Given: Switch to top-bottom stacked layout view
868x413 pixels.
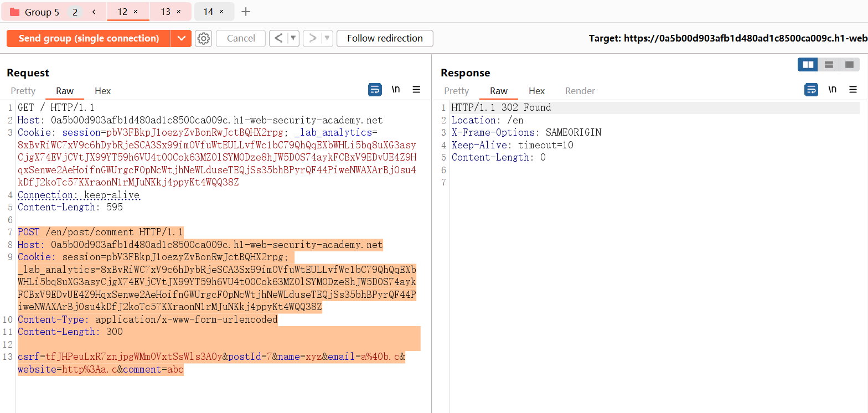Looking at the screenshot, I should 829,65.
